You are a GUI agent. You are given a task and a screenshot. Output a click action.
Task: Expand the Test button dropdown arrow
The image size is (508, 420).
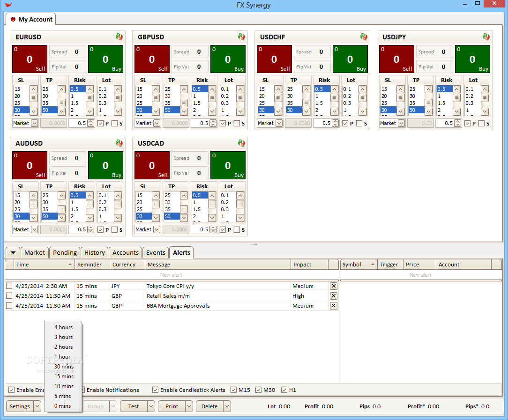(x=151, y=406)
